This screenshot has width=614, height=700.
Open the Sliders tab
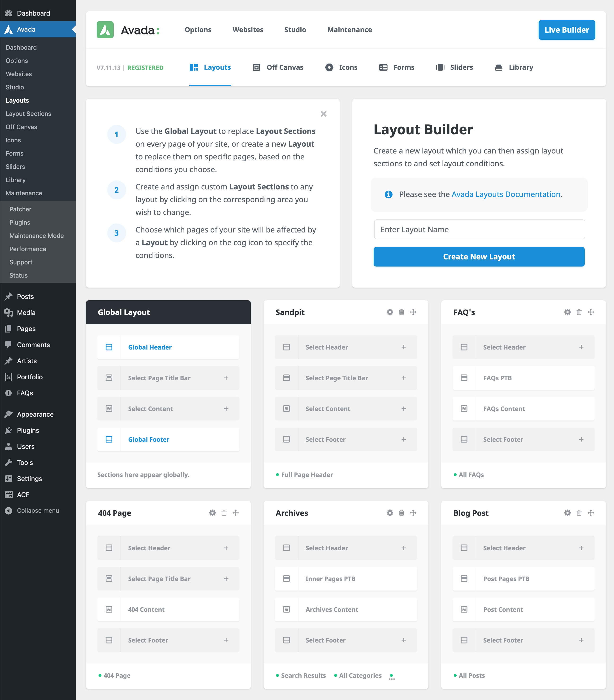point(454,67)
